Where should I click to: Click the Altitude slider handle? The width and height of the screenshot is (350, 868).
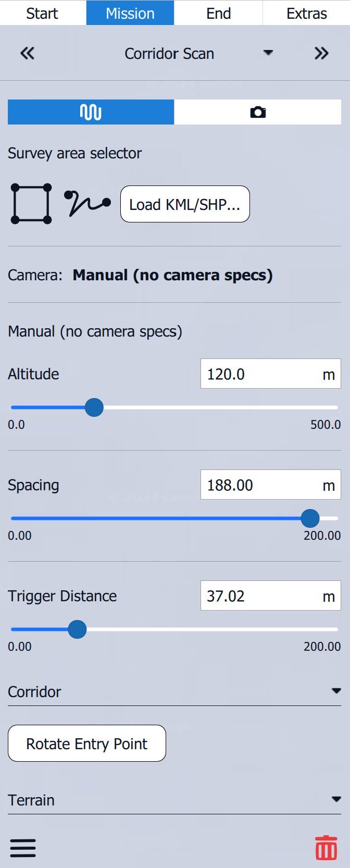pyautogui.click(x=94, y=407)
